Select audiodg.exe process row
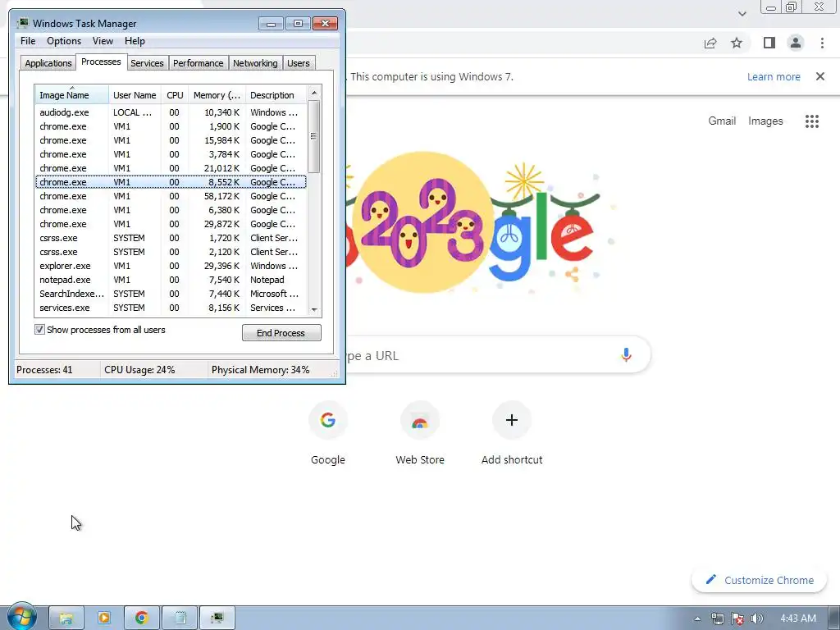Viewport: 840px width, 630px height. [x=171, y=112]
